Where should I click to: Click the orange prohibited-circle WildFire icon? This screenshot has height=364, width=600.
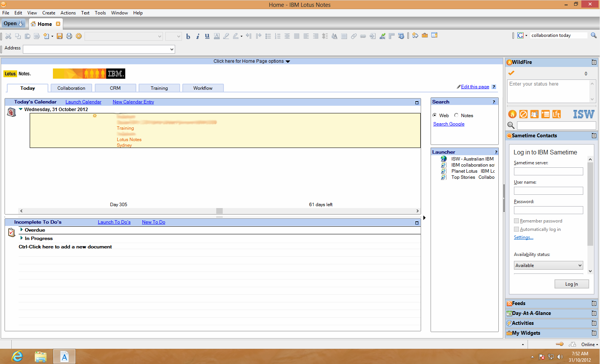point(523,114)
